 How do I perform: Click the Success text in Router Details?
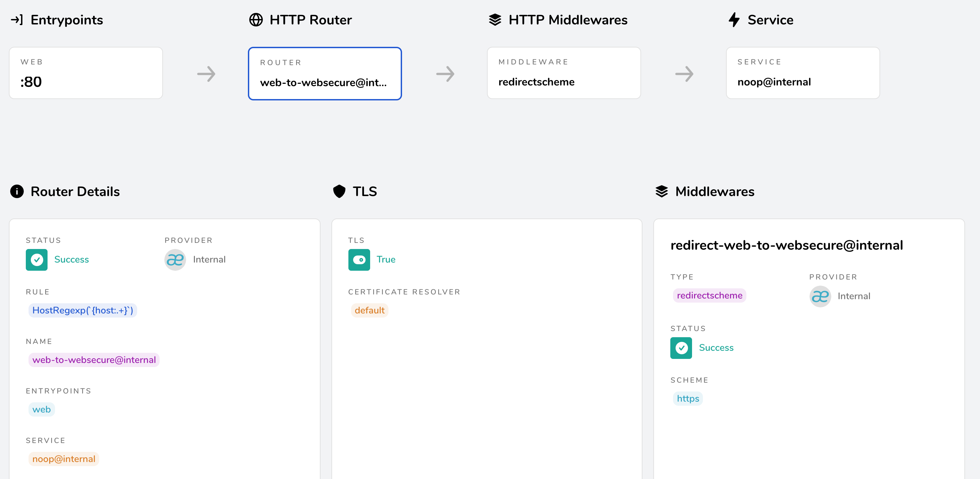pyautogui.click(x=72, y=259)
